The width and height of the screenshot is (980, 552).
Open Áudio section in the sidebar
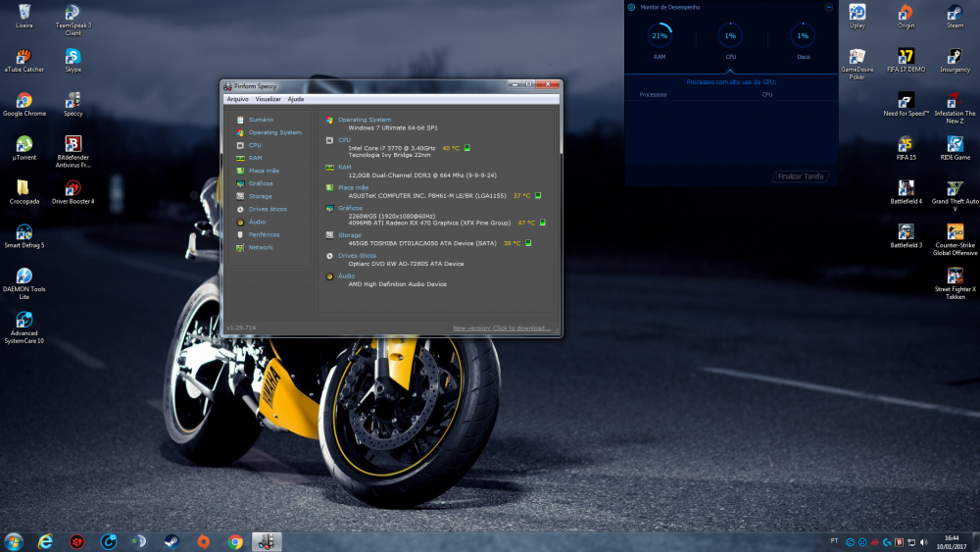tap(257, 222)
